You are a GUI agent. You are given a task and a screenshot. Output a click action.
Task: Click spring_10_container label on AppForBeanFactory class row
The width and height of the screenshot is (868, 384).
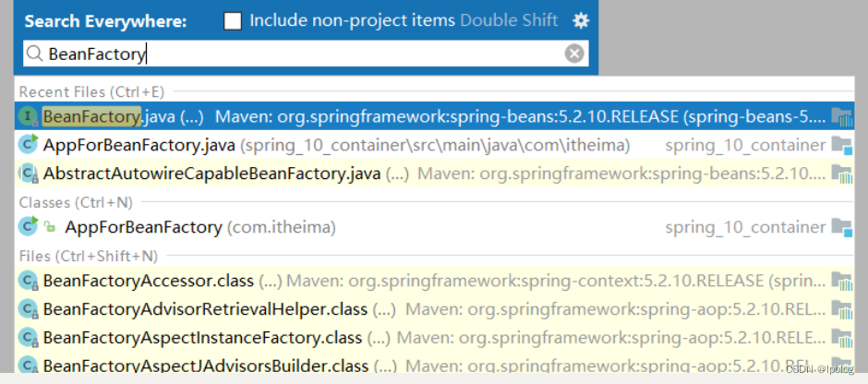745,227
